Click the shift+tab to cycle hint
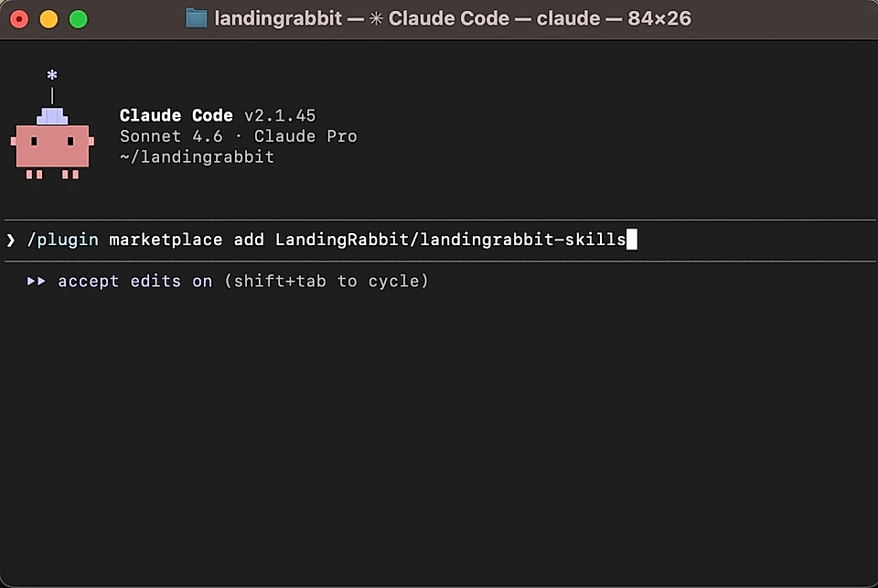The height and width of the screenshot is (588, 878). 327,282
